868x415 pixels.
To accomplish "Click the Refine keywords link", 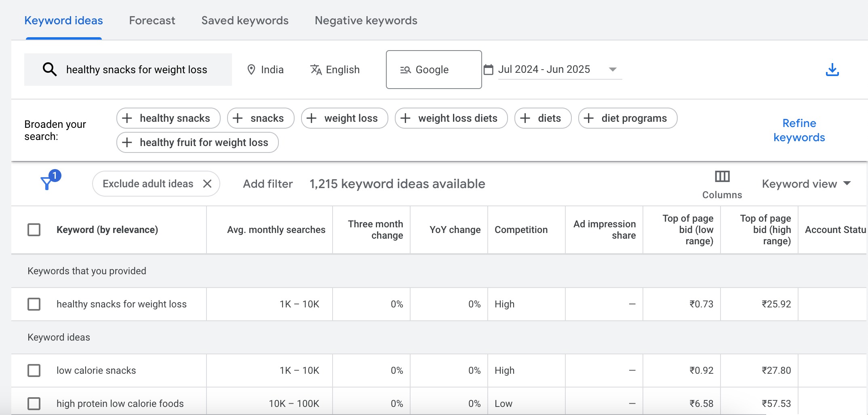I will [799, 130].
